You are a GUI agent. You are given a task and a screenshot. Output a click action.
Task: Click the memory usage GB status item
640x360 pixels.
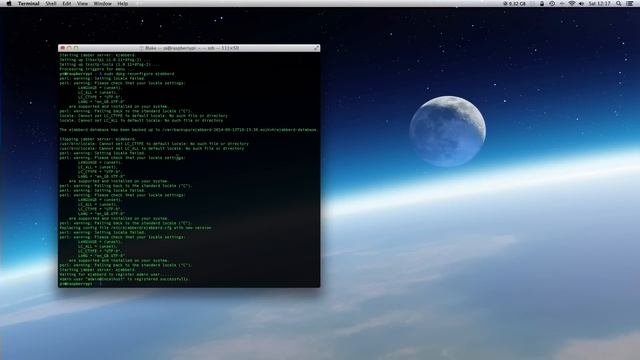[514, 3]
